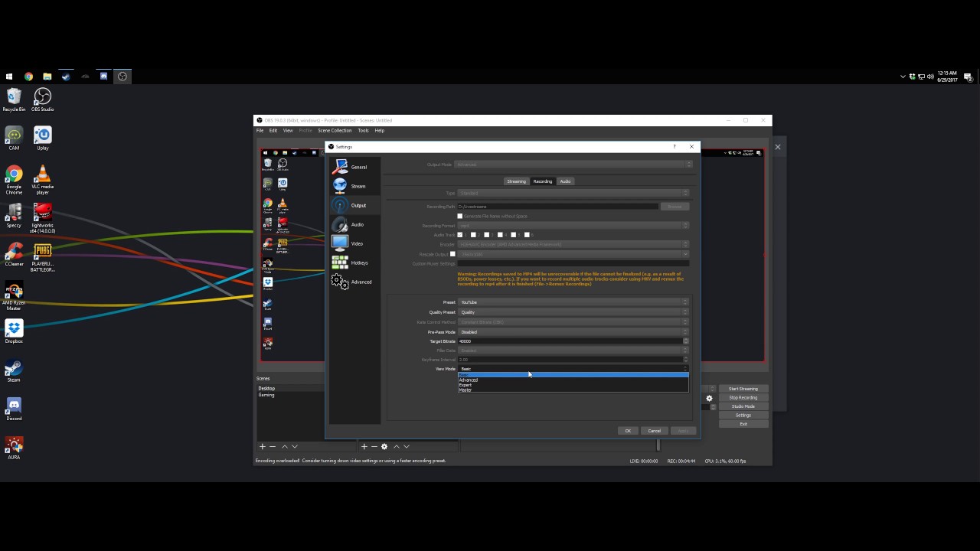Open the Scene Collection menu
This screenshot has width=980, height=551.
tap(335, 131)
